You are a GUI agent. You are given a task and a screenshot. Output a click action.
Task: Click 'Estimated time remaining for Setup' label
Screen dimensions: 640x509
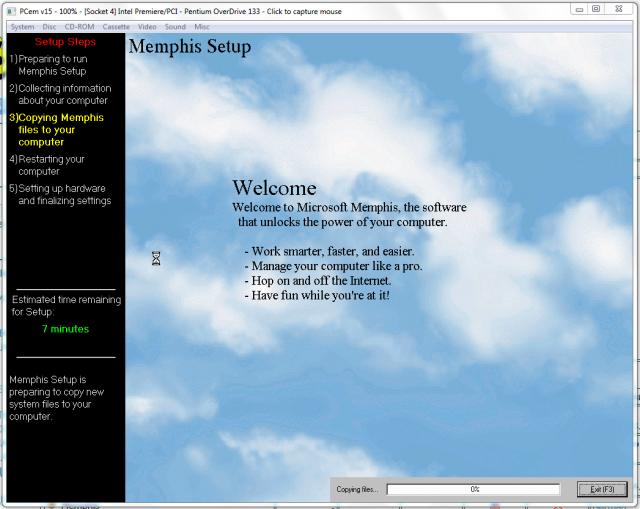click(x=66, y=306)
